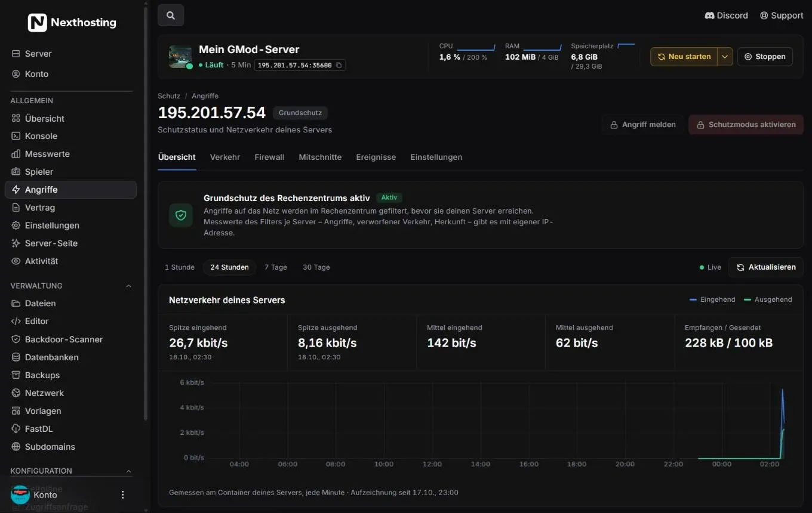Open the Backdoor-Scanner shield icon
The height and width of the screenshot is (513, 812).
16,339
